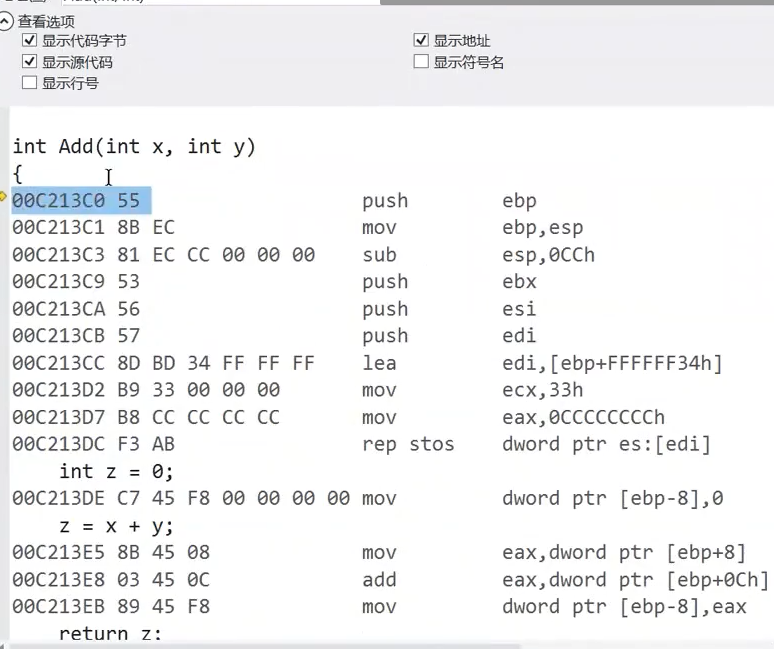Image resolution: width=774 pixels, height=649 pixels.
Task: Uncheck the 显示地址 checkbox
Action: point(421,40)
